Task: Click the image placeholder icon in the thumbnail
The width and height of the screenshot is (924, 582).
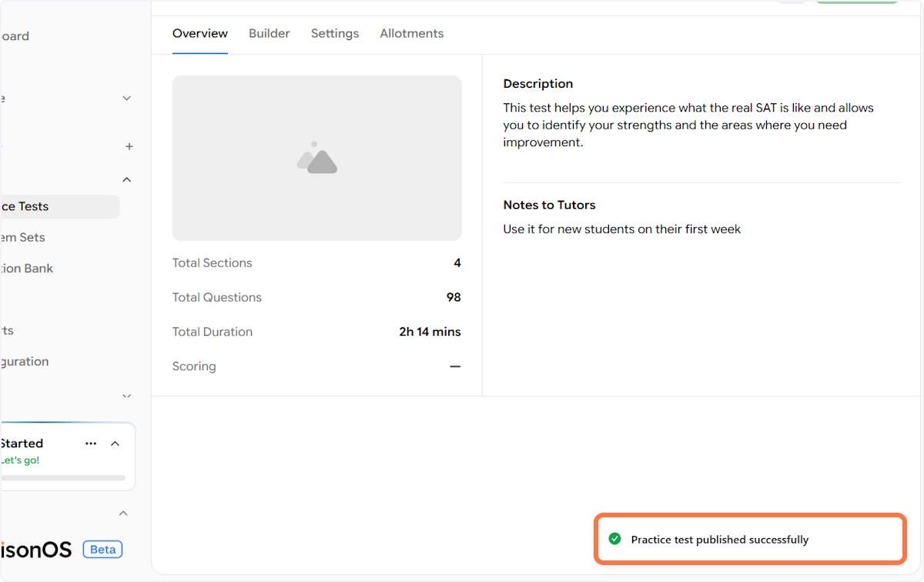Action: [317, 158]
